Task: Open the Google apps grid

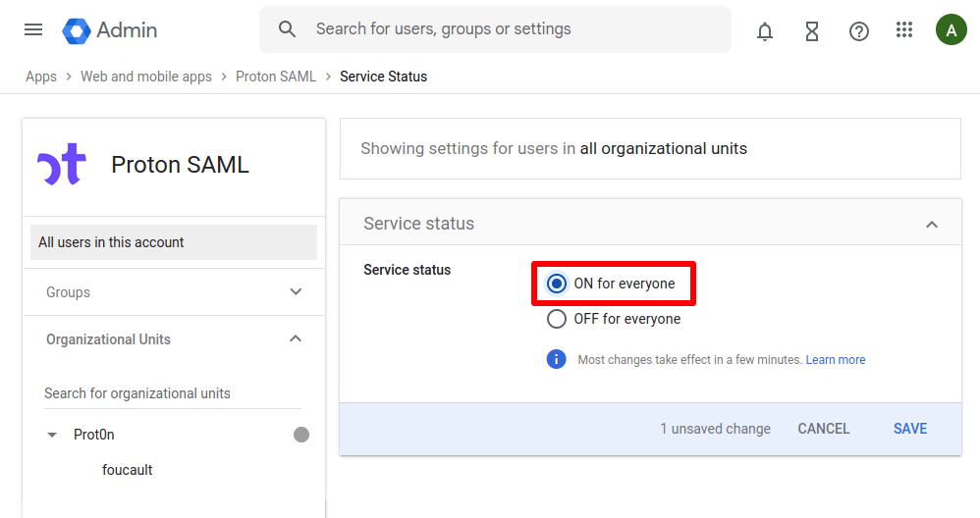Action: 903,29
